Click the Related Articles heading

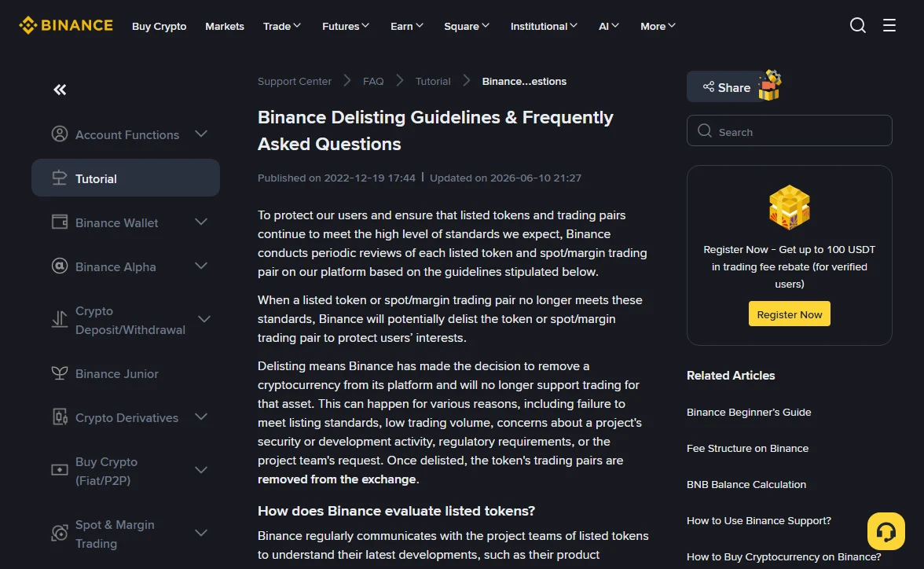pos(730,375)
